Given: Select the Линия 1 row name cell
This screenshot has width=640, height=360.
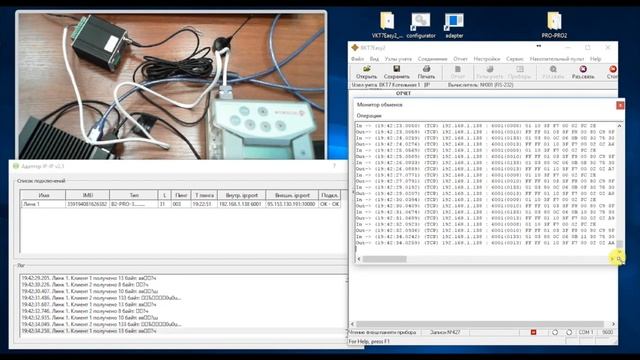Looking at the screenshot, I should coord(43,204).
